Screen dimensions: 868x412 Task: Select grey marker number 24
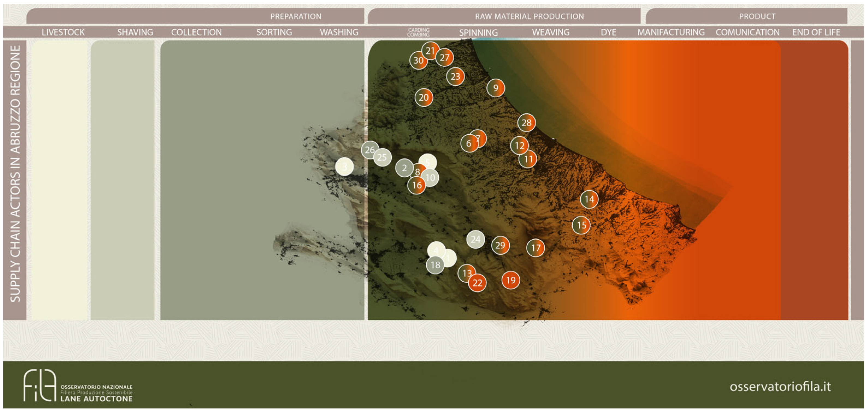[x=475, y=239]
